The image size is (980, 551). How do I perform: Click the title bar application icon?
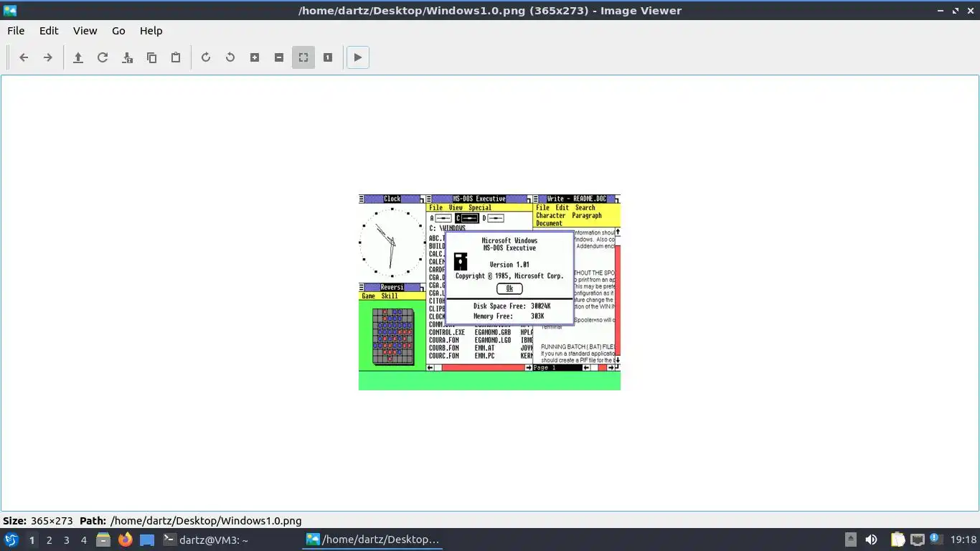coord(9,11)
